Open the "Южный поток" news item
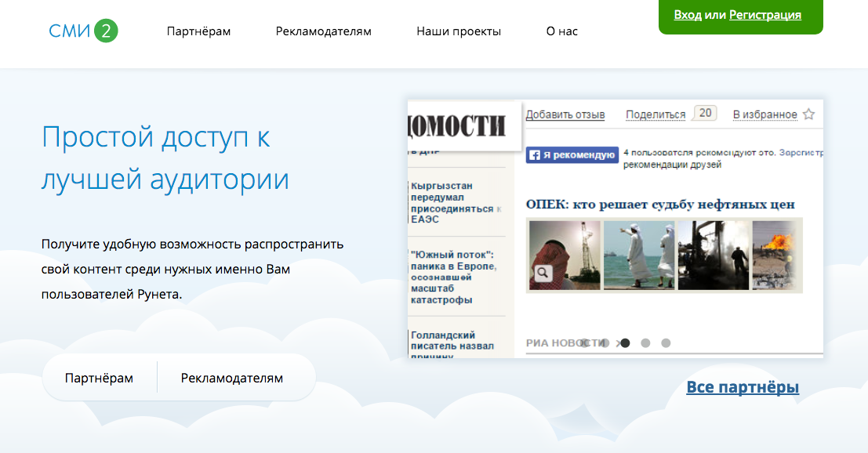The height and width of the screenshot is (453, 868). (454, 277)
